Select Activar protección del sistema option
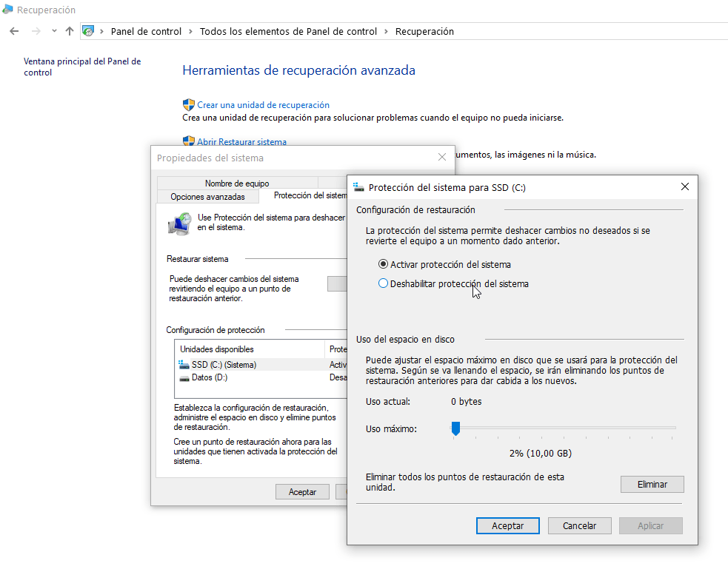This screenshot has width=728, height=572. [x=383, y=264]
